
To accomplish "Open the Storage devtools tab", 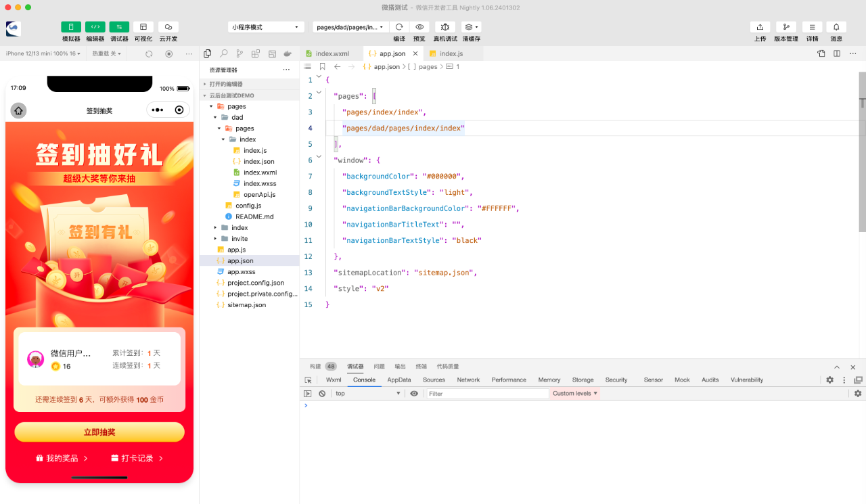I will tap(583, 380).
